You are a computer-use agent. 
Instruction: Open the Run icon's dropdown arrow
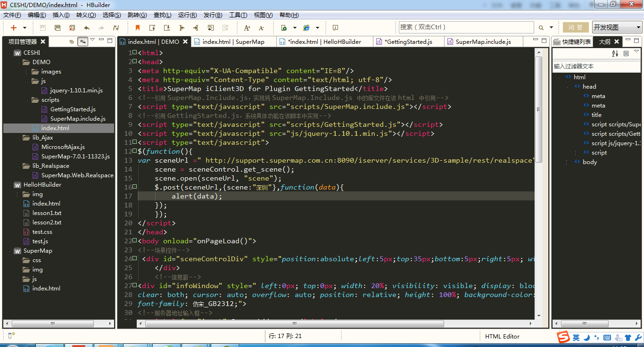coord(295,28)
